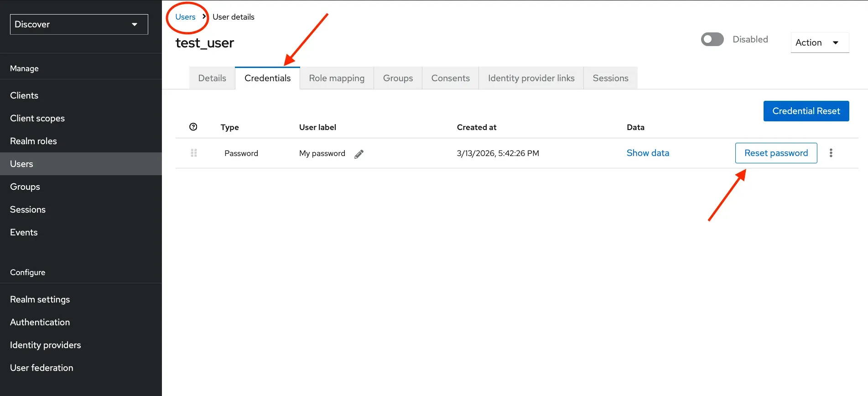Open the three-dot kebab menu in password row
The height and width of the screenshot is (396, 868).
coord(831,153)
